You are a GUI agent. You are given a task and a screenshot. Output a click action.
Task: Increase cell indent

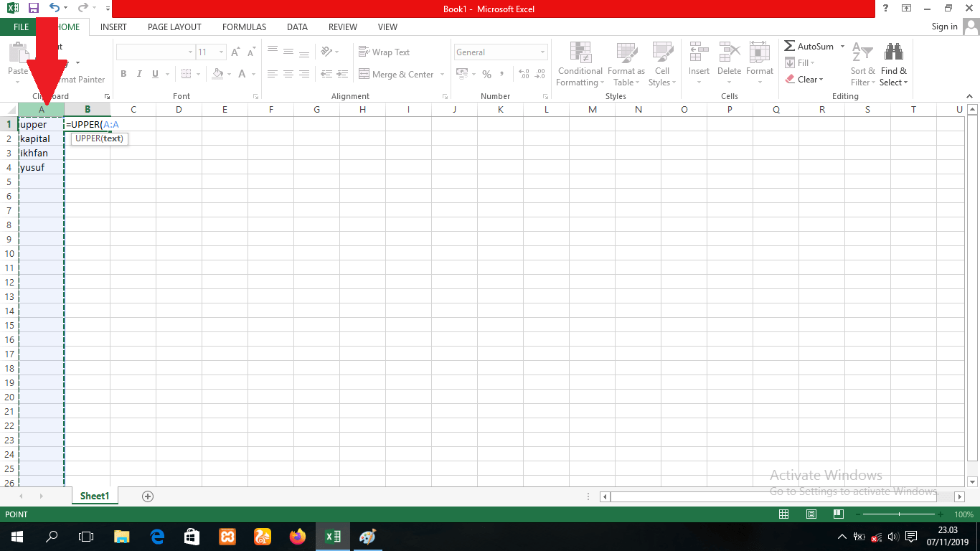[343, 74]
